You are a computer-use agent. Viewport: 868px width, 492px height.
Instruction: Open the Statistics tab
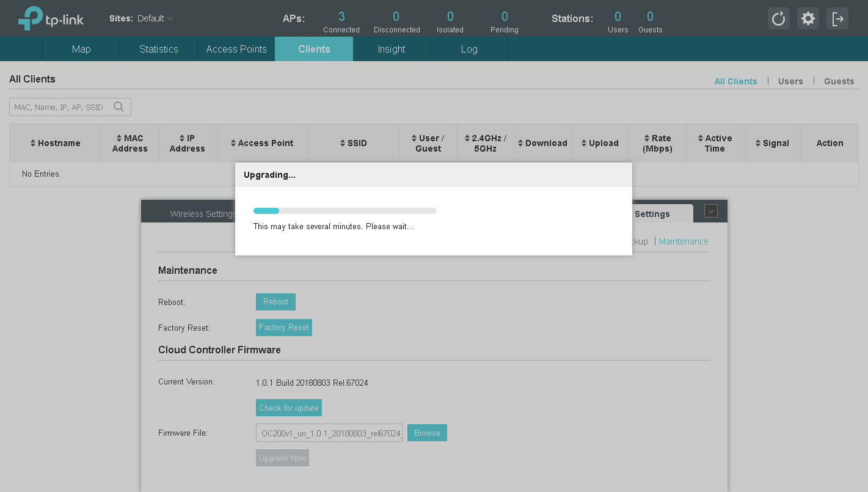(x=159, y=49)
